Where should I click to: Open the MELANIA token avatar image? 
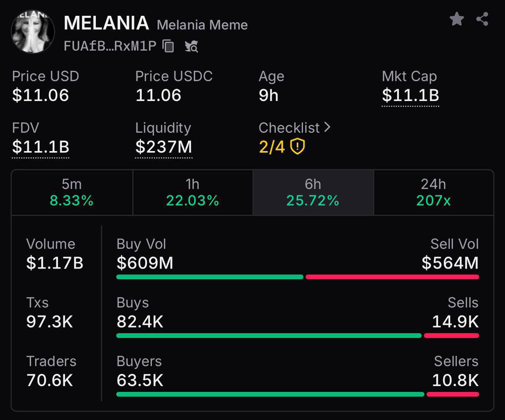(x=33, y=32)
